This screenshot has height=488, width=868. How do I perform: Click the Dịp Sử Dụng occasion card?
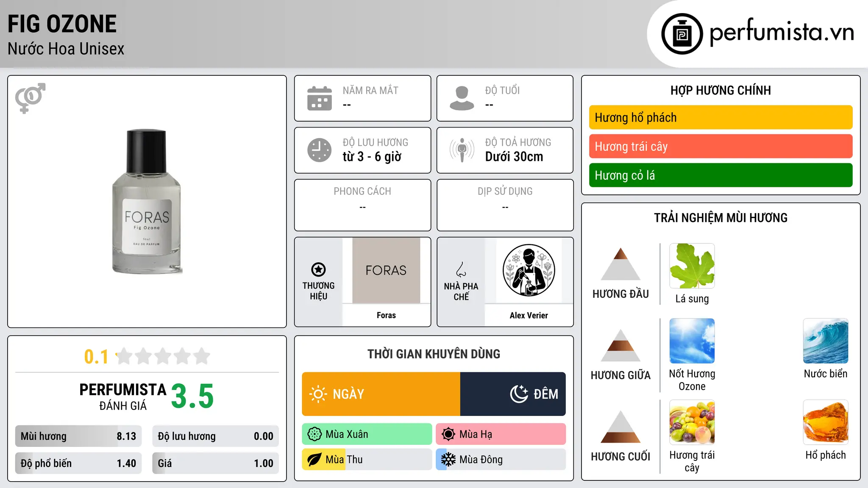pos(505,205)
